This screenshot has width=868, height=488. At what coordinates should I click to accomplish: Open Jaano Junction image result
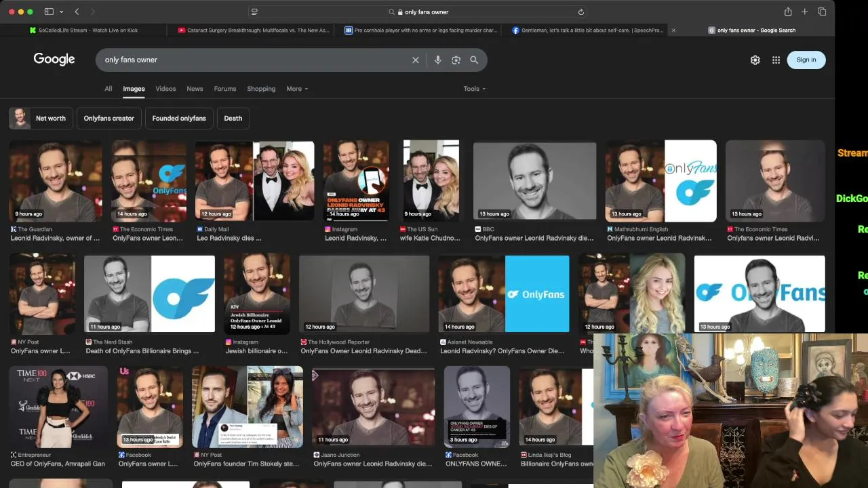pos(374,407)
